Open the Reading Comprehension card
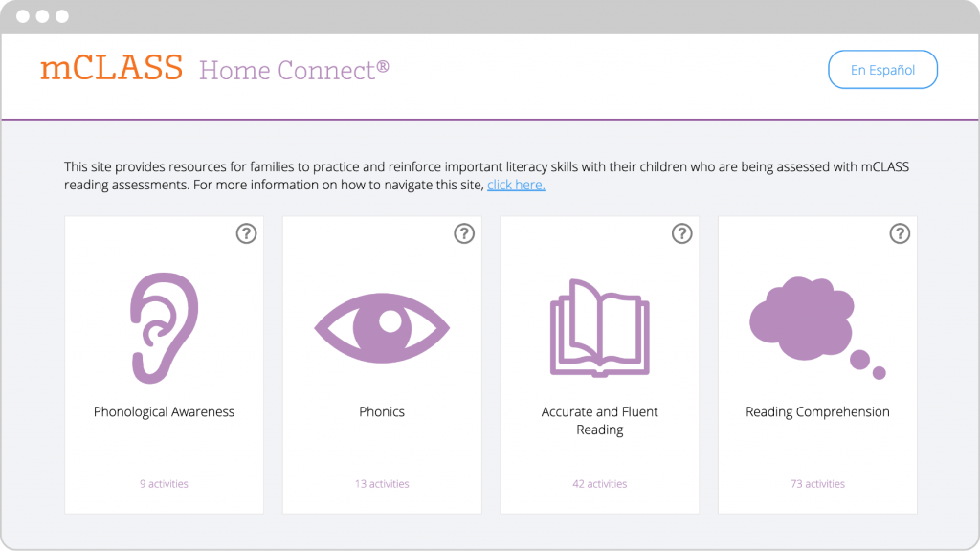Screen dimensions: 980x551 coord(817,365)
